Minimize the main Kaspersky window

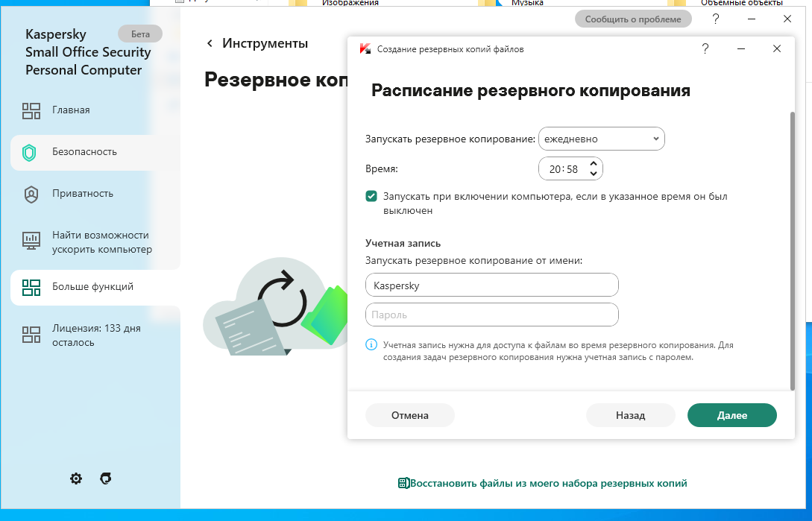pyautogui.click(x=752, y=19)
